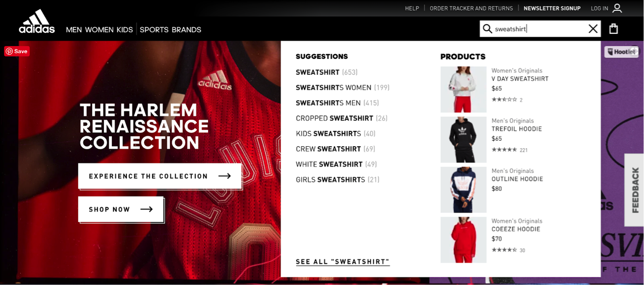Open the user account profile icon
This screenshot has height=285, width=644.
click(617, 8)
